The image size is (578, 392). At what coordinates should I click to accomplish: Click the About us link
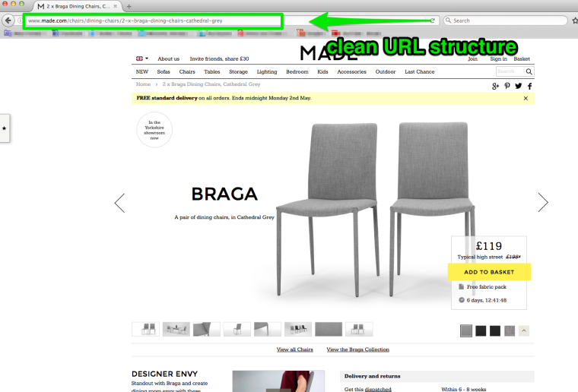point(169,59)
